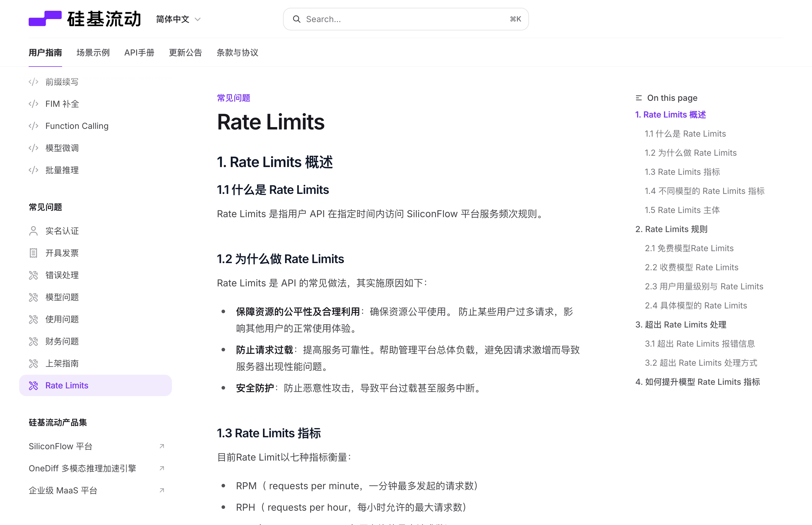Open the 更新公告 tab

coord(186,52)
